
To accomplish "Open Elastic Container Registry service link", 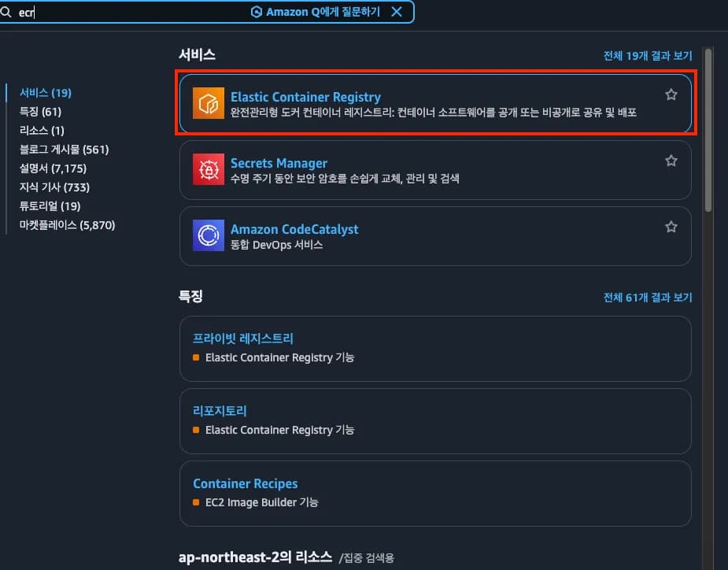I will point(305,97).
